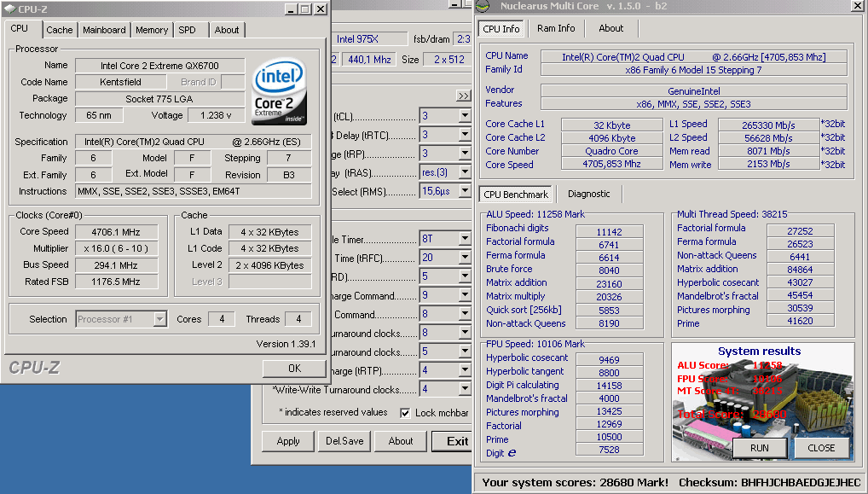Image resolution: width=868 pixels, height=494 pixels.
Task: Expand the RMS select dropdown showing 15,6µs
Action: pyautogui.click(x=465, y=191)
